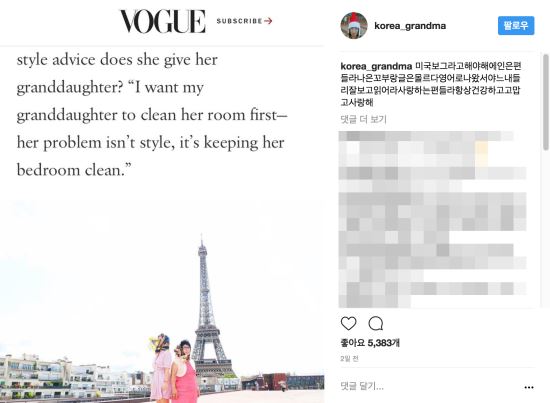Click the heart like icon
The height and width of the screenshot is (403, 550).
348,323
